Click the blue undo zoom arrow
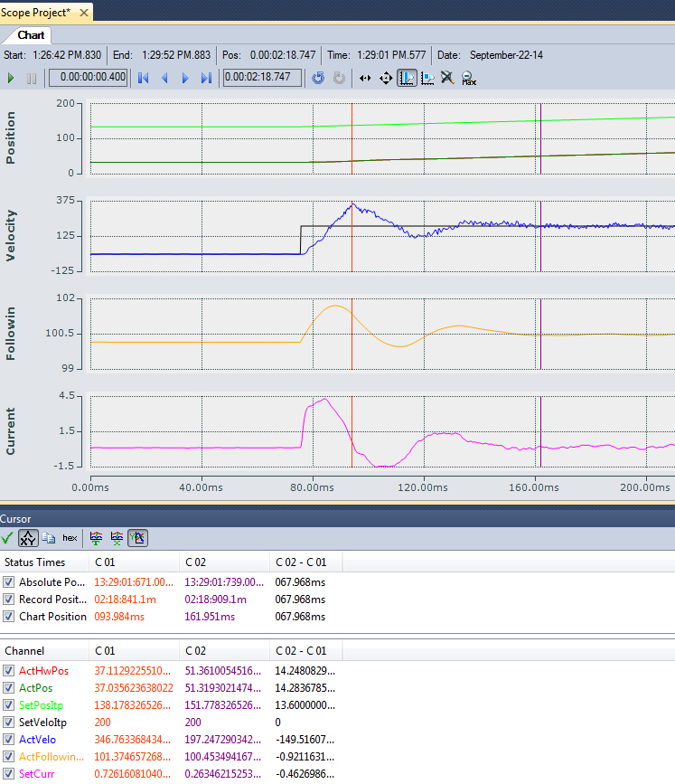 click(x=318, y=78)
